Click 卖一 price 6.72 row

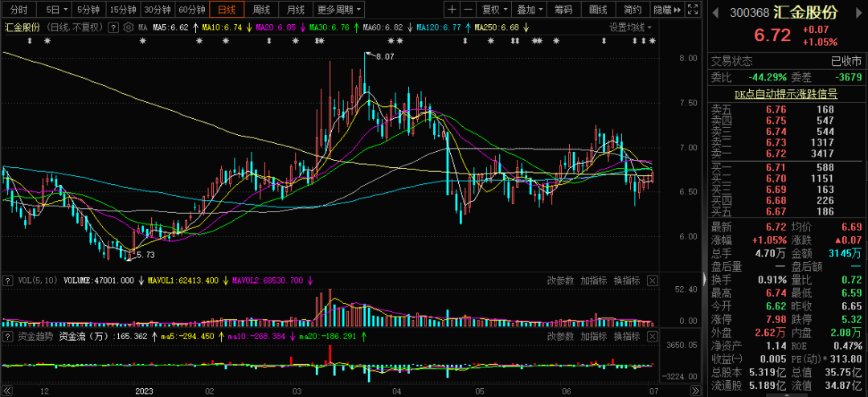coord(786,154)
